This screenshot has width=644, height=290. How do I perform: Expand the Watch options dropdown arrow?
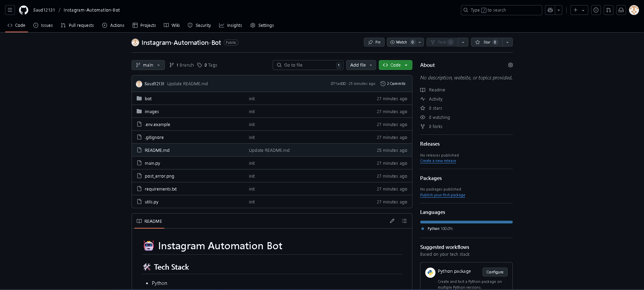click(x=420, y=42)
